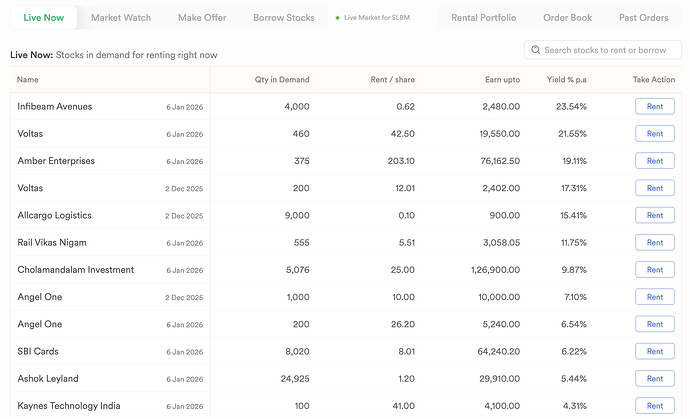Image resolution: width=690 pixels, height=419 pixels.
Task: View the Past Orders tab
Action: [643, 18]
